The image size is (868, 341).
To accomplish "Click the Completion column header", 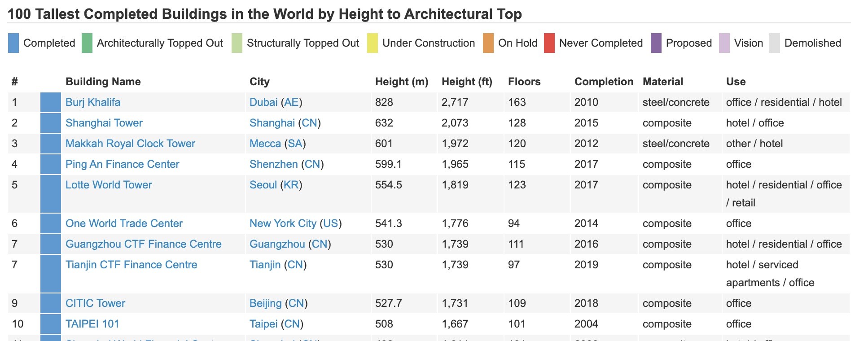I will 604,82.
